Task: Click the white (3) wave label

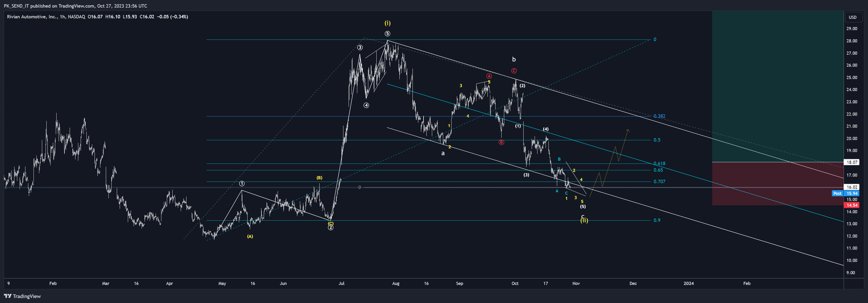Action: pos(526,175)
